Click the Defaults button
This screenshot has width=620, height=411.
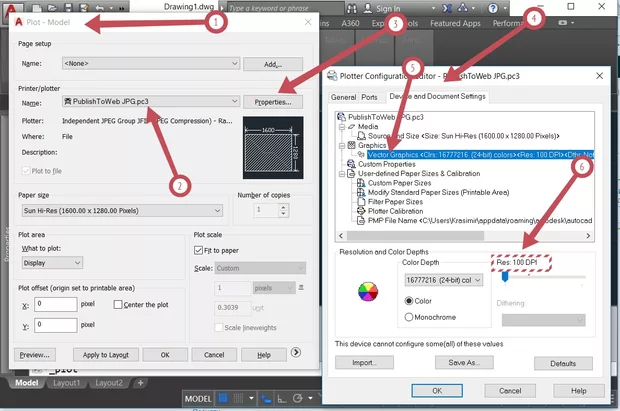coord(563,363)
